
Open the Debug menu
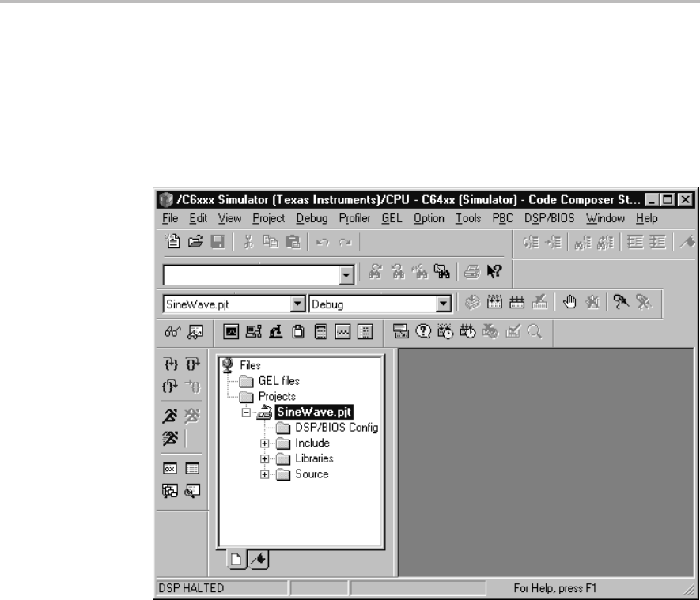tap(312, 219)
